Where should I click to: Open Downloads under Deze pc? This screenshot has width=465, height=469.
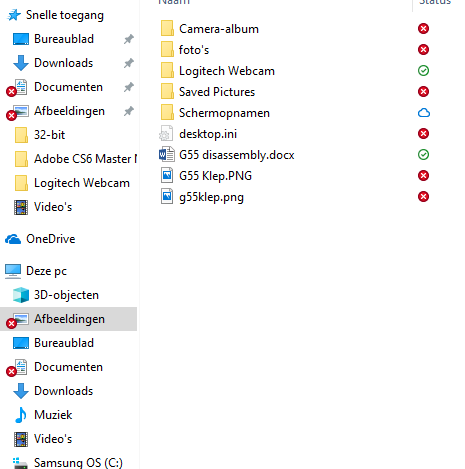pyautogui.click(x=63, y=391)
